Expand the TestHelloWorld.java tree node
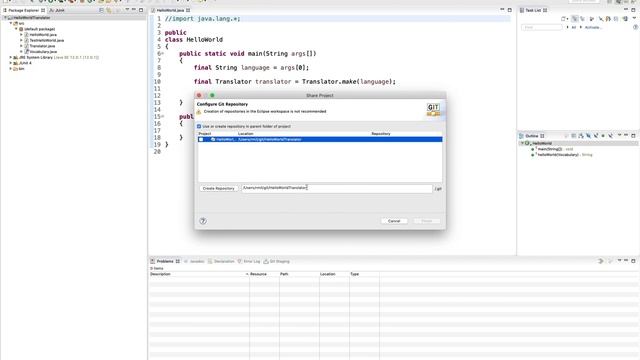640x360 pixels. 21,40
